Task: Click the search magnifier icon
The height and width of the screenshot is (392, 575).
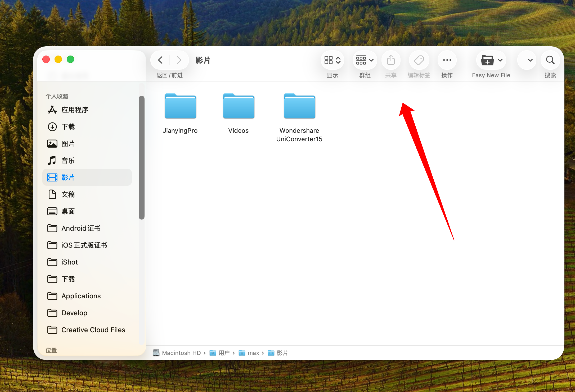Action: (x=550, y=60)
